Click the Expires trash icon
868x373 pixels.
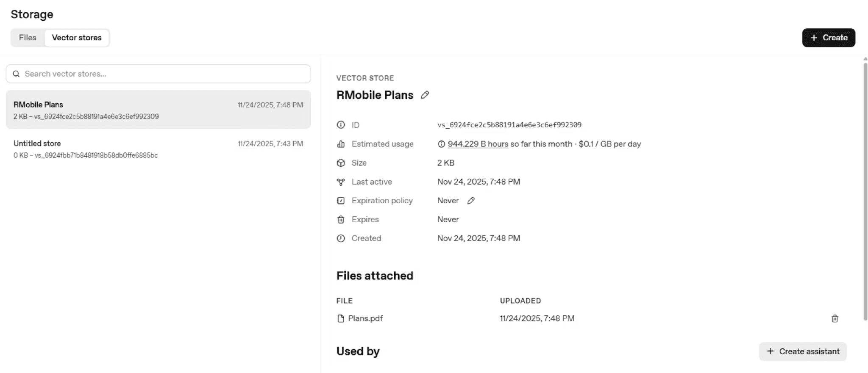click(x=341, y=219)
